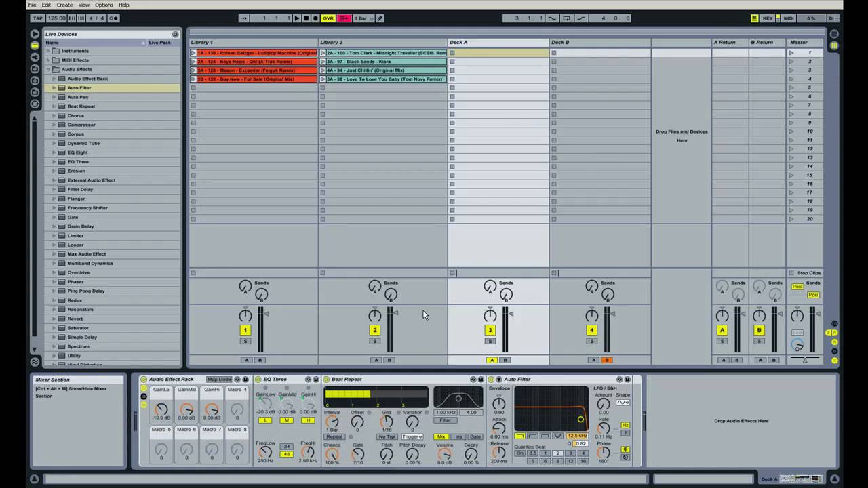Click the MIDI map mode switch
This screenshot has height=488, width=868.
point(789,18)
